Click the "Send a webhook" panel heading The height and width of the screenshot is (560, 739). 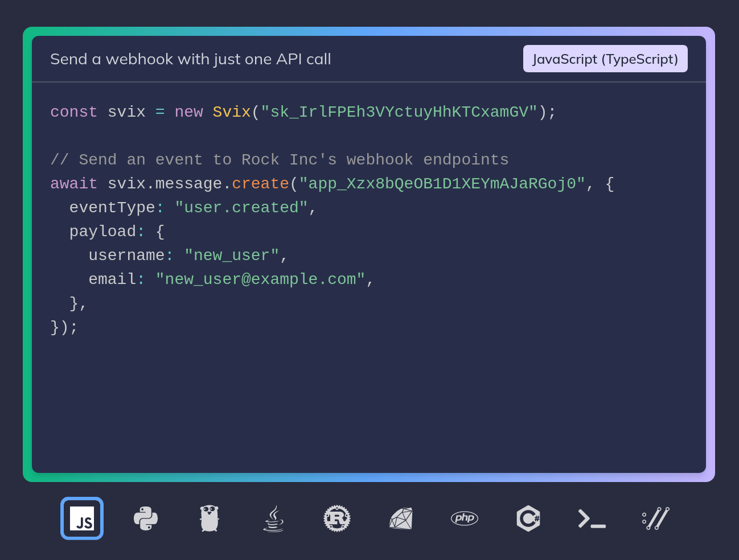pyautogui.click(x=190, y=59)
